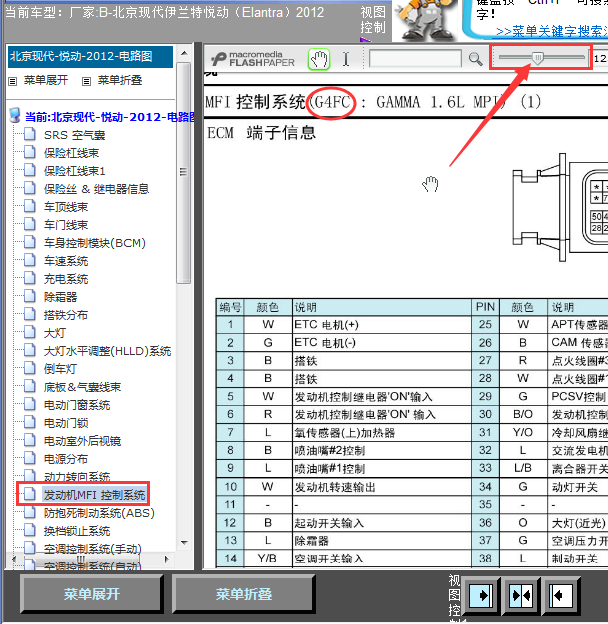
Task: Click the 菜单折叠 text link in sidebar
Action: click(x=120, y=80)
